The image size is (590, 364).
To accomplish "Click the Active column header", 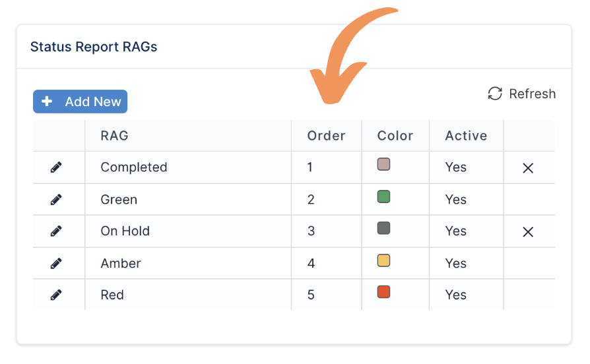I will pos(466,136).
